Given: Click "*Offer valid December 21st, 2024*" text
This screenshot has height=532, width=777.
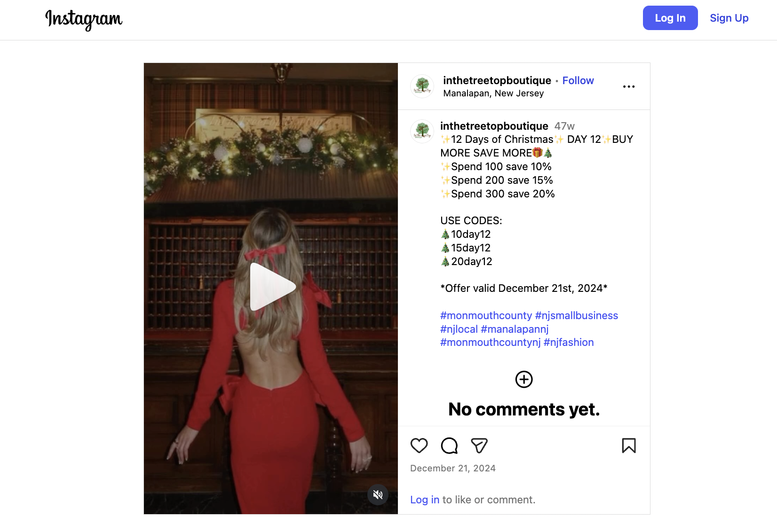Looking at the screenshot, I should pos(524,288).
